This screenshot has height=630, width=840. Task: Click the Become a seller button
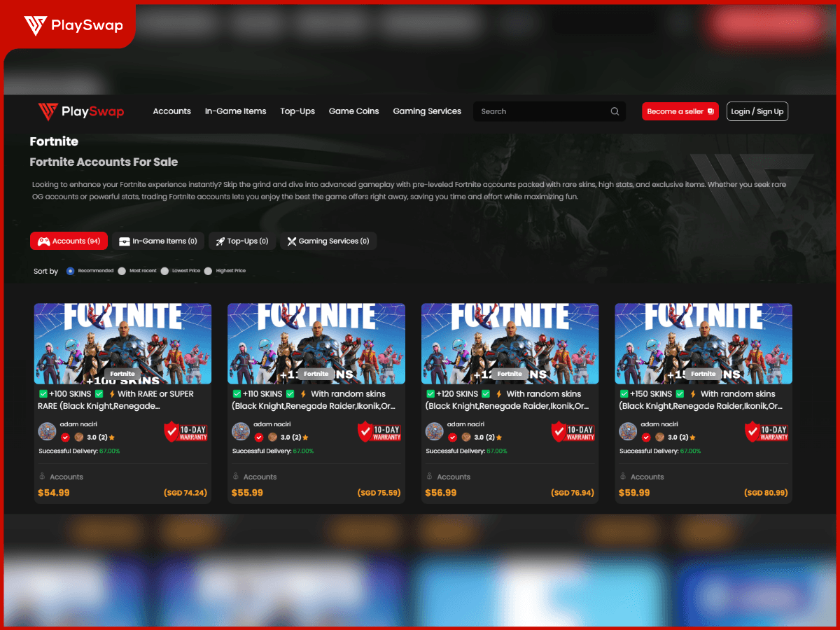(x=680, y=111)
